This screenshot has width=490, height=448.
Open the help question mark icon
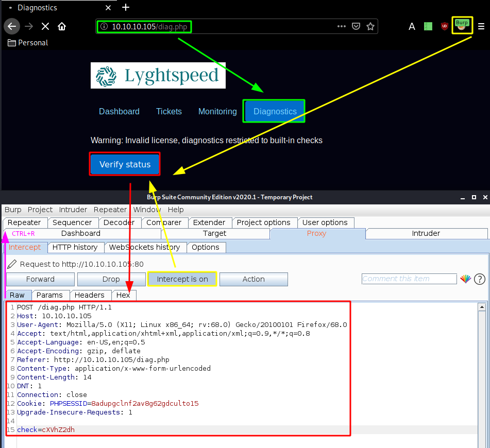coord(480,279)
